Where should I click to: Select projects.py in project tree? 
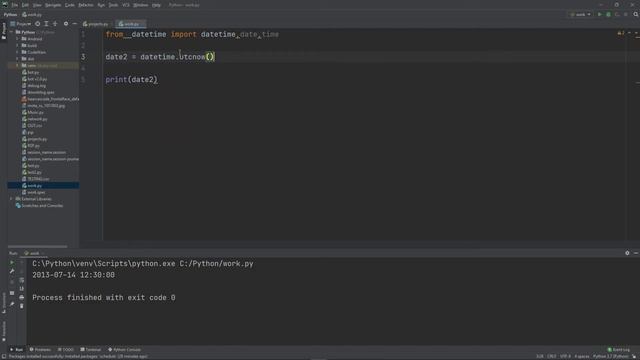click(x=35, y=139)
